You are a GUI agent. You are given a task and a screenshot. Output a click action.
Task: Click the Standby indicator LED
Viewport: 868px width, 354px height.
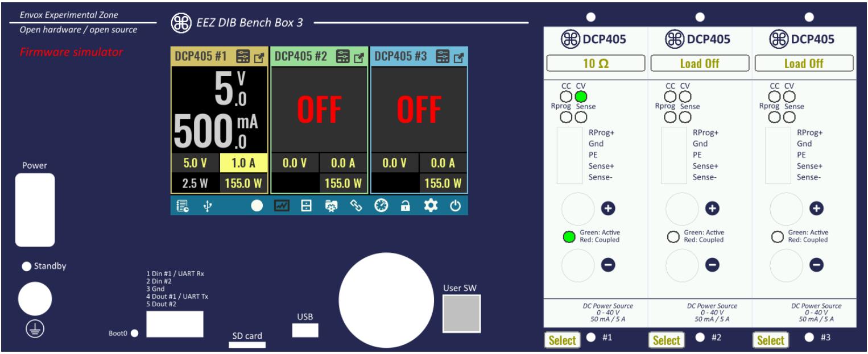[26, 266]
